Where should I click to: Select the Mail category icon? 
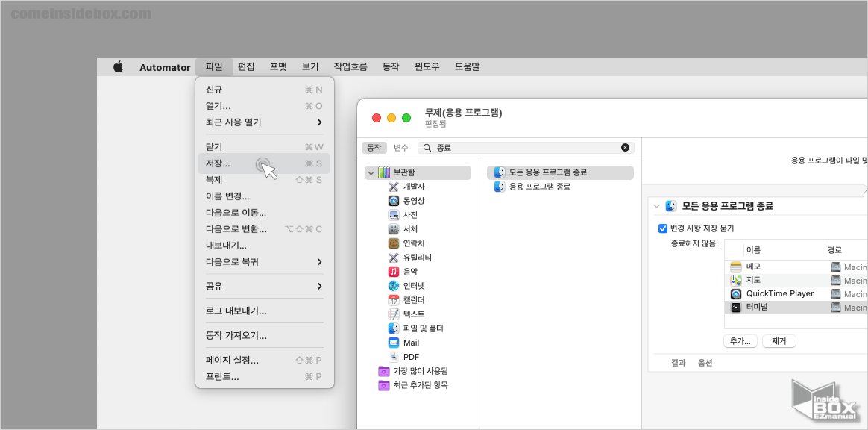tap(394, 343)
